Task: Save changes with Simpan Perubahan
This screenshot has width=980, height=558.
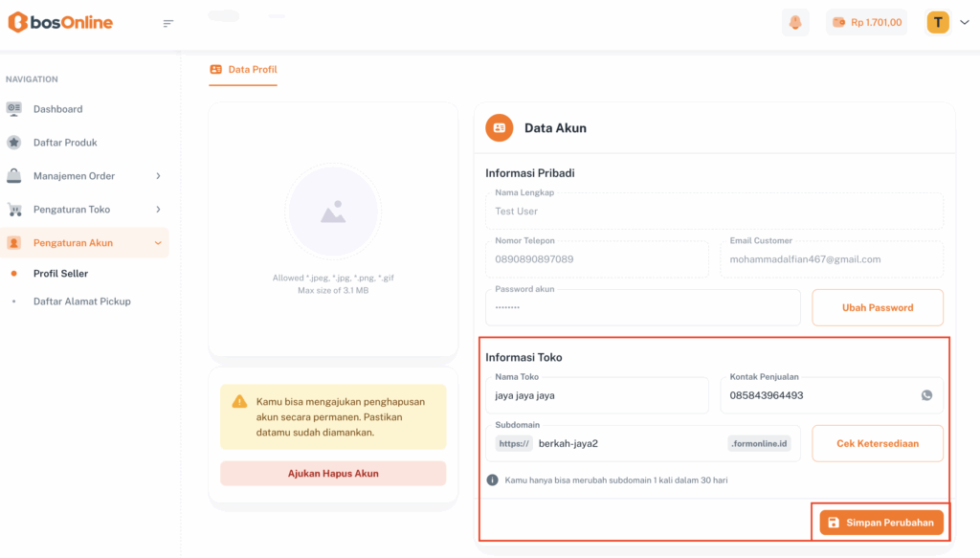Action: coord(881,523)
